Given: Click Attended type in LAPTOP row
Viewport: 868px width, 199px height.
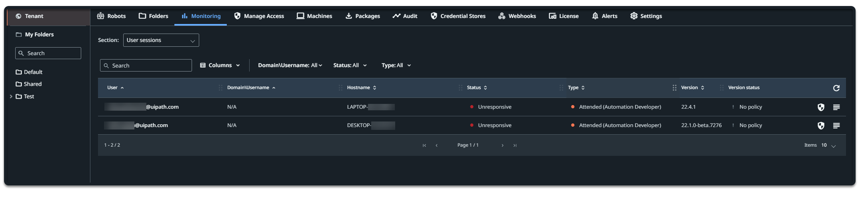Looking at the screenshot, I should (x=620, y=107).
